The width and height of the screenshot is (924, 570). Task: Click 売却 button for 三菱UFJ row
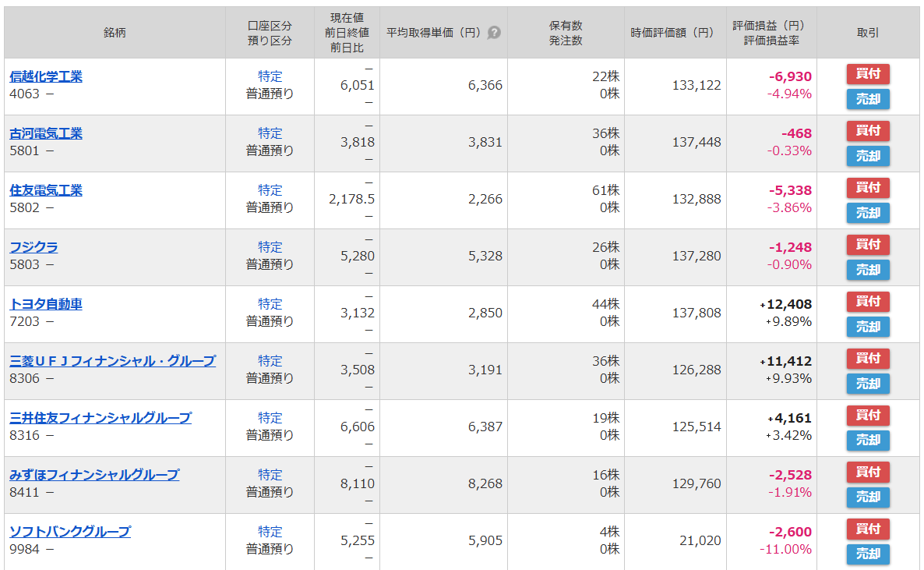868,384
